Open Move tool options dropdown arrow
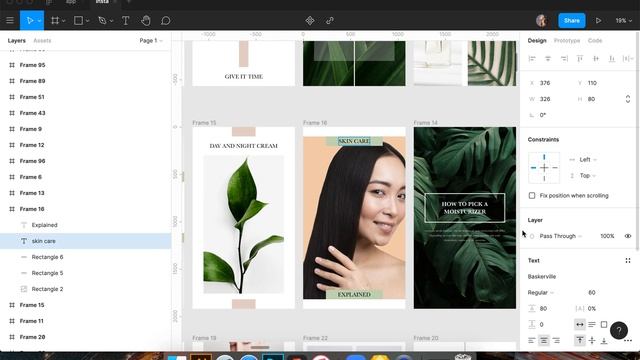The height and width of the screenshot is (360, 640). tap(40, 21)
